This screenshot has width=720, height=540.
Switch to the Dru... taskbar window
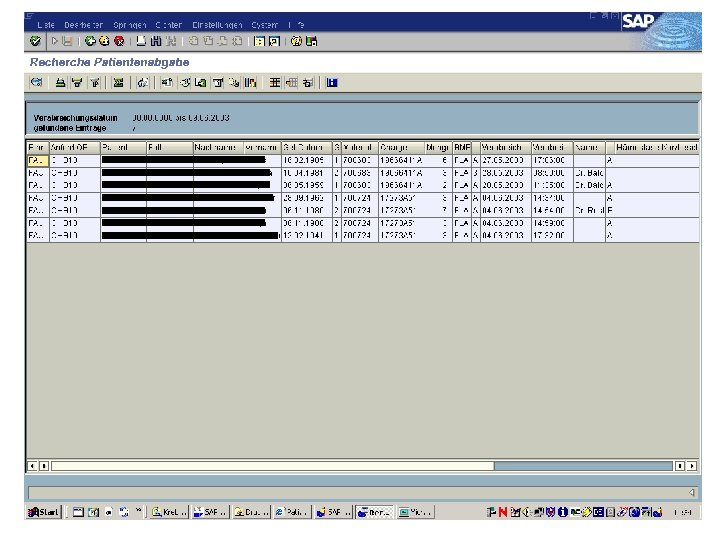click(x=251, y=512)
